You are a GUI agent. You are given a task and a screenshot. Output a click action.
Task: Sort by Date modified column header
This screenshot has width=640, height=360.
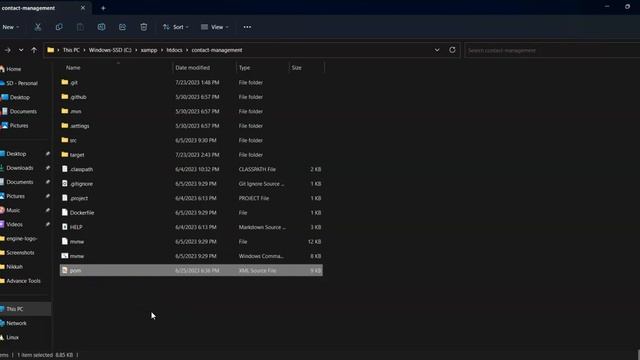(x=193, y=68)
